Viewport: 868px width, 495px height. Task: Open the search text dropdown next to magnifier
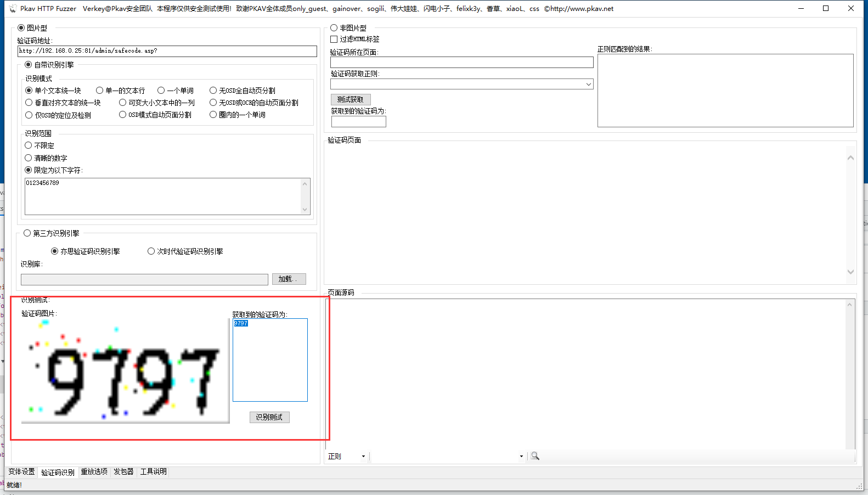tap(521, 457)
